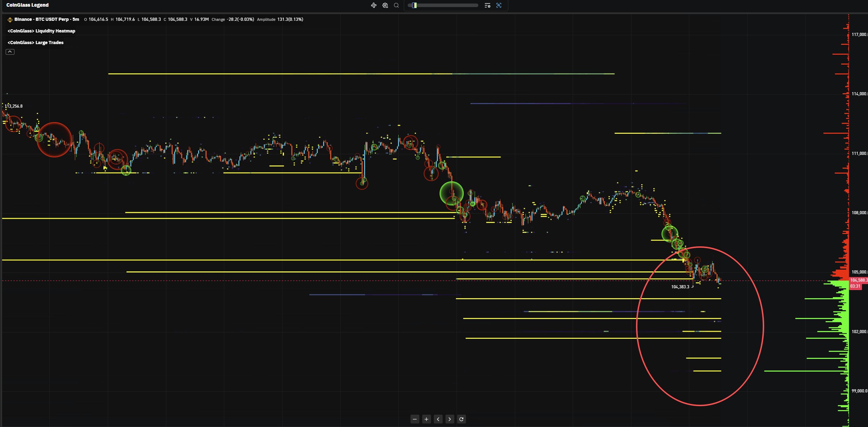The image size is (868, 427).
Task: Open the chart settings gear icon
Action: (385, 5)
